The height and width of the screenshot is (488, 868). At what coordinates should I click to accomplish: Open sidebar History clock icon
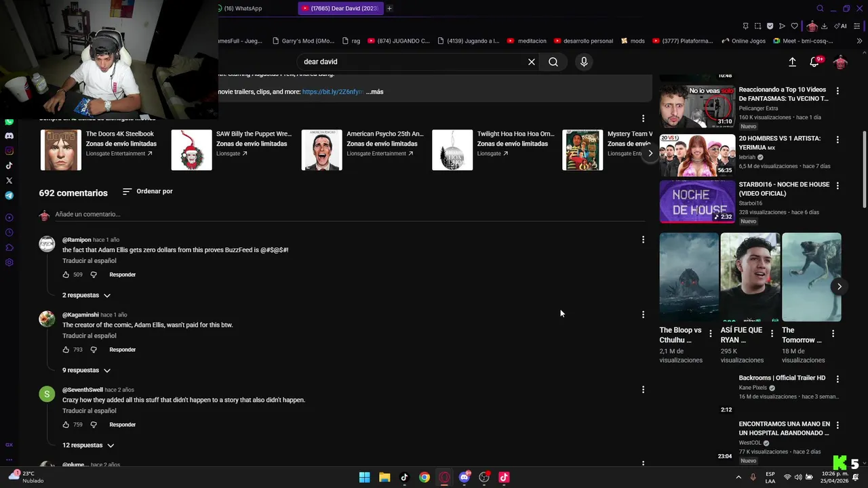pos(9,232)
